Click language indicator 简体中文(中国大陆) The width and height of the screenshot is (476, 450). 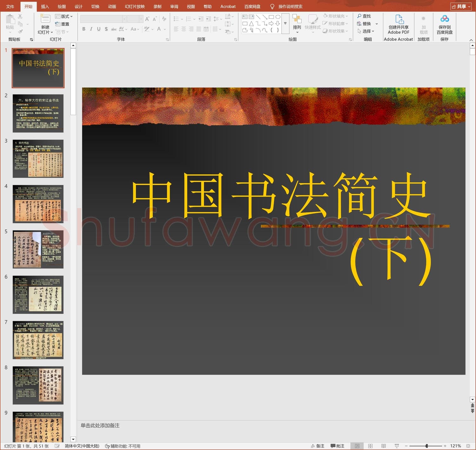coord(82,446)
